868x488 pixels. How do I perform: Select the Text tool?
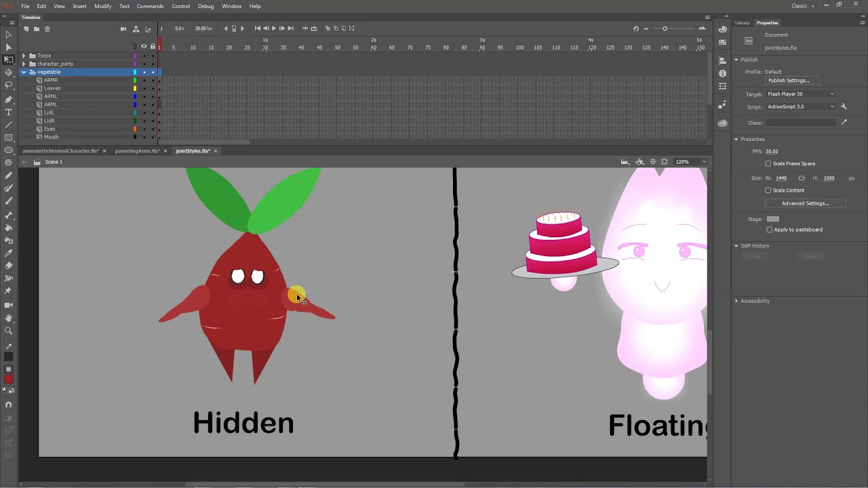8,112
